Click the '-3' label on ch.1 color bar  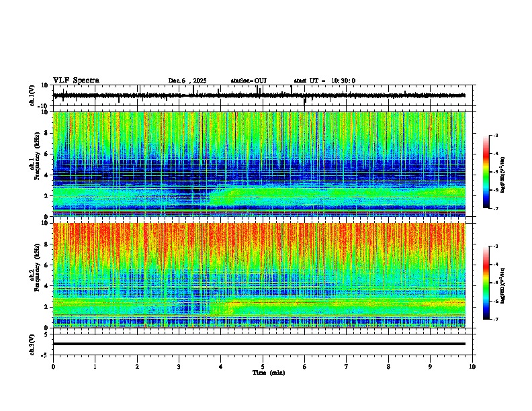pos(495,135)
